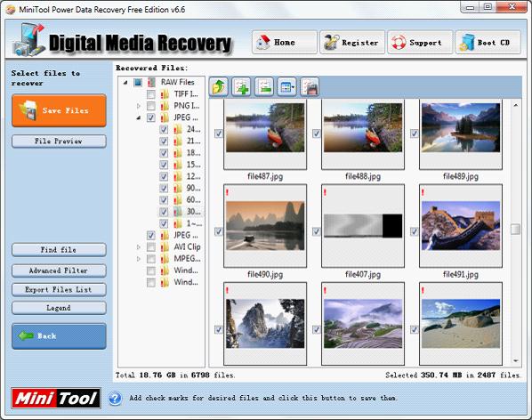
Task: Check the TIFF I... folder checkbox
Action: (151, 94)
